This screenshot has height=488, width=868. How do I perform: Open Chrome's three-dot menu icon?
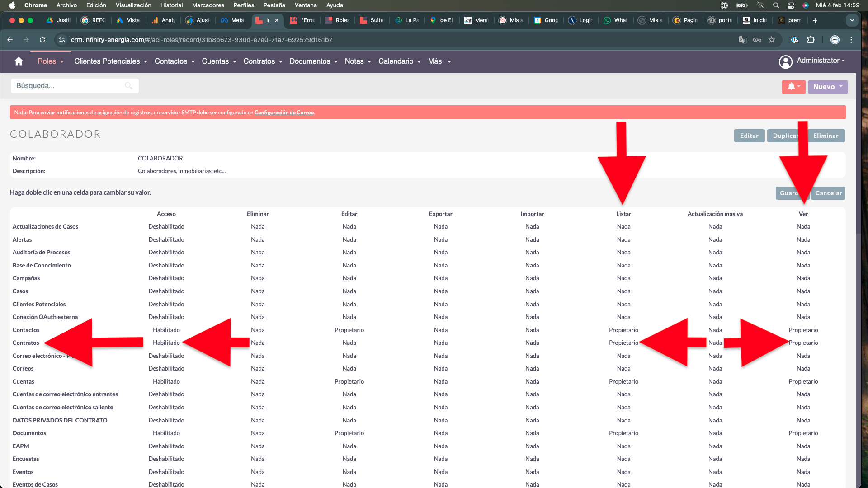click(x=851, y=40)
